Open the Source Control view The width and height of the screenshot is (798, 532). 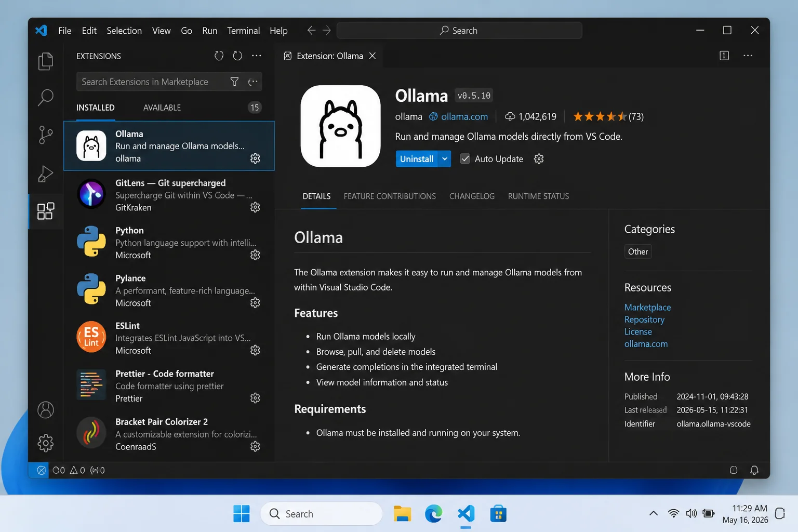coord(46,135)
